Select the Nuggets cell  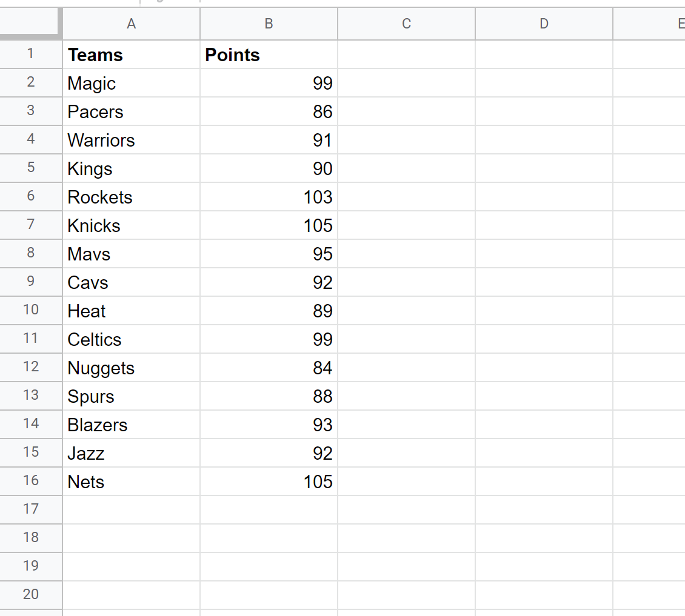click(x=131, y=368)
